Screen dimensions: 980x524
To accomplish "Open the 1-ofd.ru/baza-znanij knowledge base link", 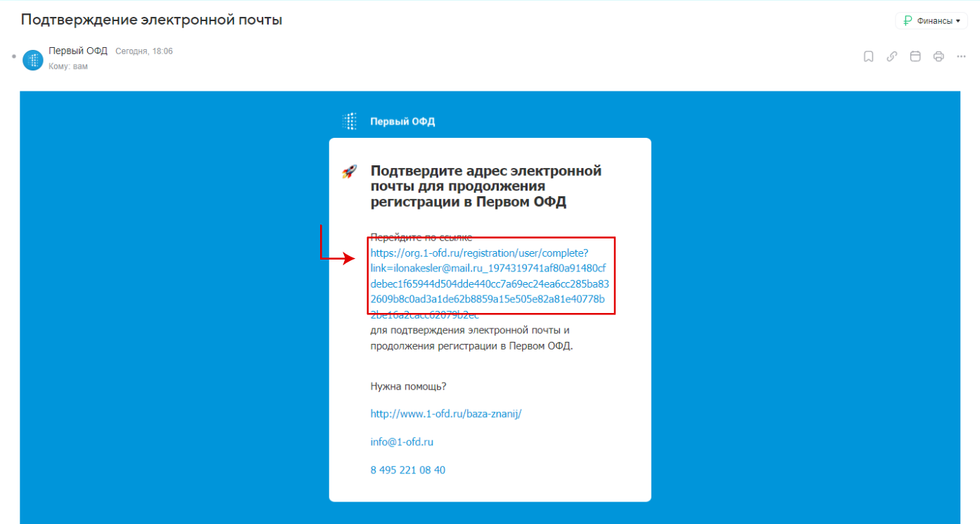I will (x=446, y=414).
